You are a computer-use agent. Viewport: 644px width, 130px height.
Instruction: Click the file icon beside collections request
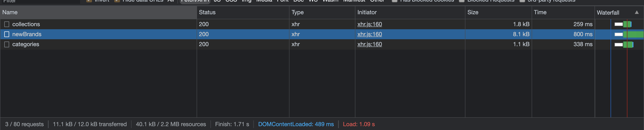click(7, 24)
